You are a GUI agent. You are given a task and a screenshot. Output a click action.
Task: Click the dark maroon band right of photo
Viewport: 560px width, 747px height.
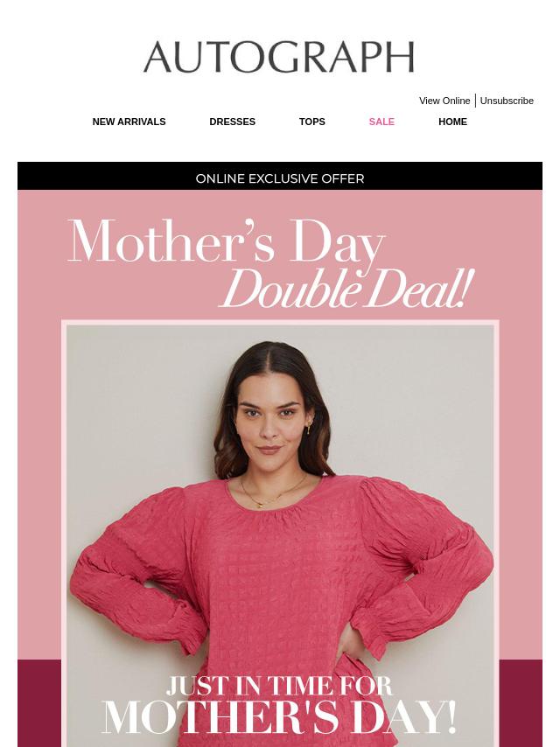521,703
